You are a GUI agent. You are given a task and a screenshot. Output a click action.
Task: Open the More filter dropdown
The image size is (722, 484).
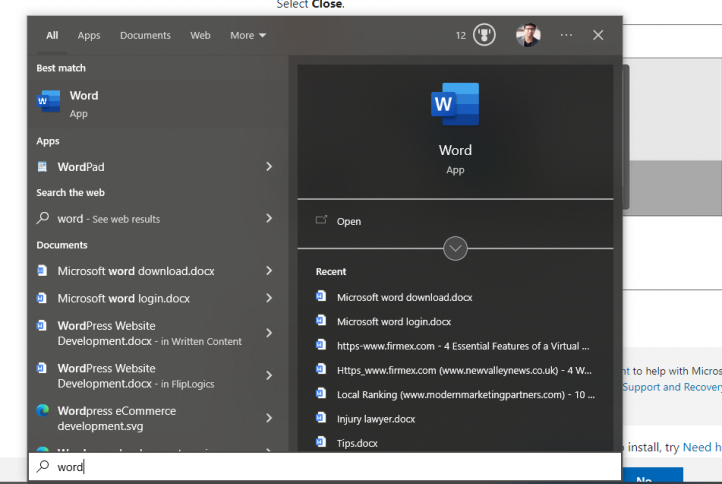(x=248, y=35)
